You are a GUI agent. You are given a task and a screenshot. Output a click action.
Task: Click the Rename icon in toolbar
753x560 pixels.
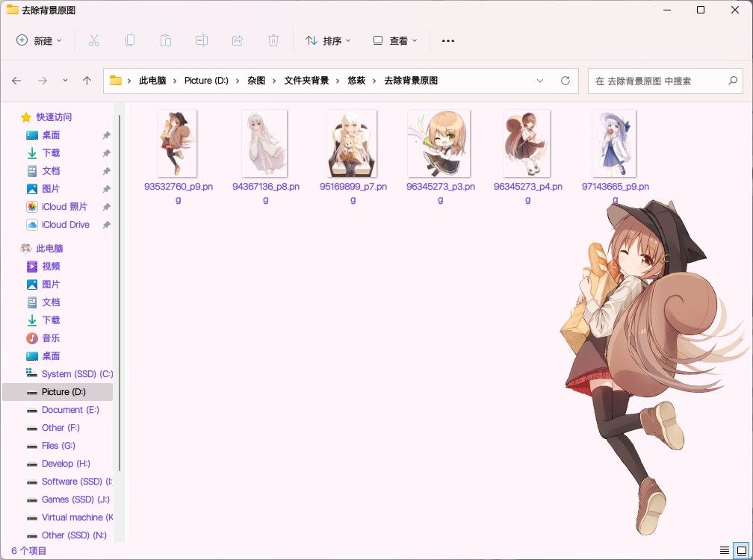(x=202, y=41)
